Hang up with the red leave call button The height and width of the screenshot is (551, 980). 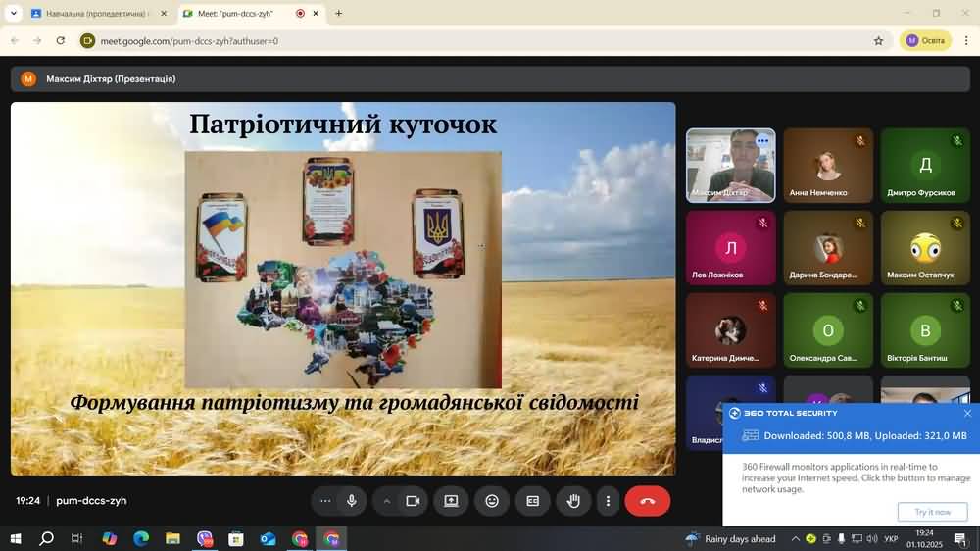click(x=647, y=501)
